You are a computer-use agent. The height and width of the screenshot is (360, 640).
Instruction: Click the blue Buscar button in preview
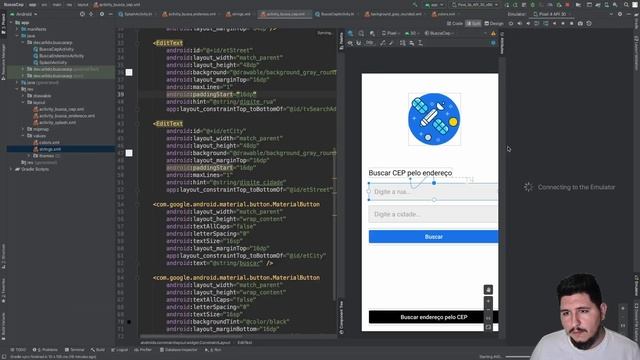(433, 237)
